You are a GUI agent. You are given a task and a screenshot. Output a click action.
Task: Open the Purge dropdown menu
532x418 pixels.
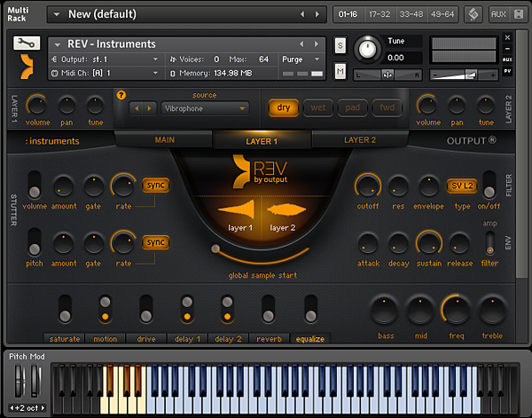pos(301,59)
